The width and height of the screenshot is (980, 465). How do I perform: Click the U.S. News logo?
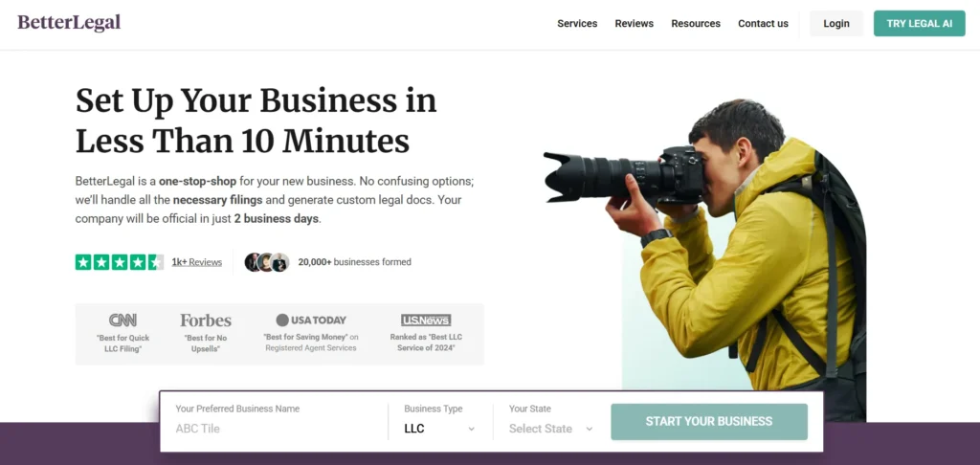click(426, 321)
